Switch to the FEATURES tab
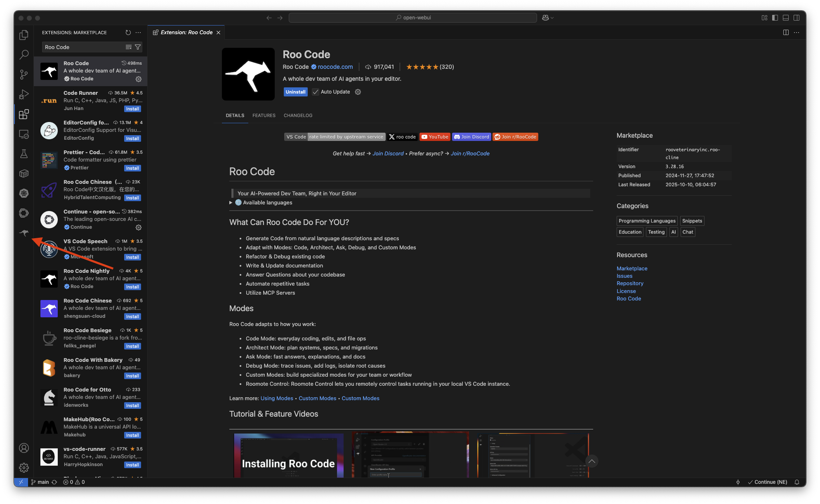Viewport: 820px width, 504px height. (x=264, y=115)
